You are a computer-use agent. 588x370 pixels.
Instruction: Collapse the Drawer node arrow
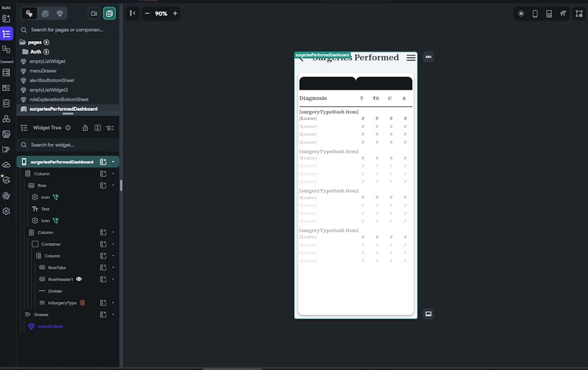point(113,315)
